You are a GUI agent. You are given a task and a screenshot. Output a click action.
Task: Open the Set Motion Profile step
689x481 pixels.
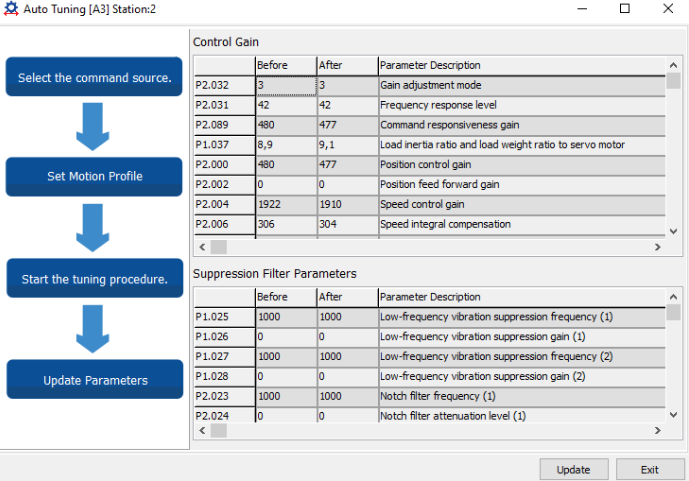point(95,176)
